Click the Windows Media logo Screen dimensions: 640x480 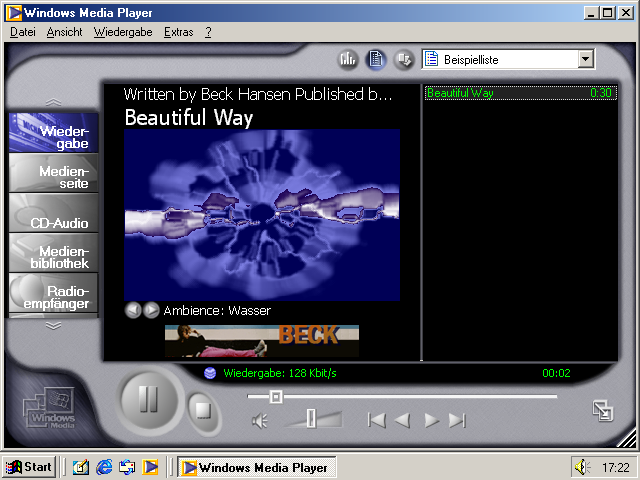[49, 408]
